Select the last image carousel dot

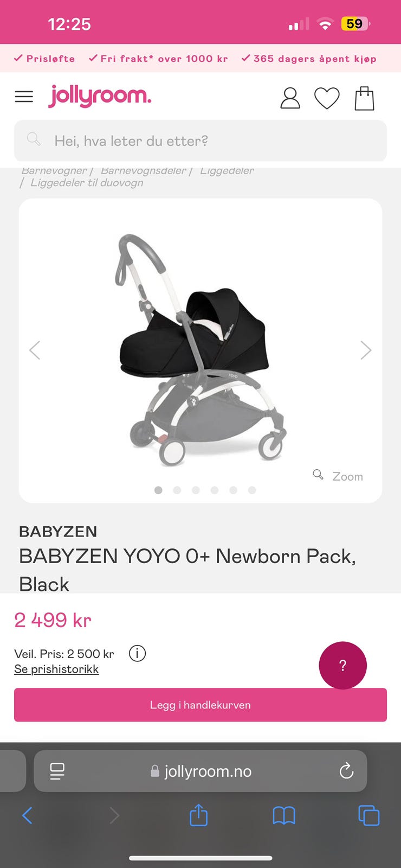click(252, 490)
